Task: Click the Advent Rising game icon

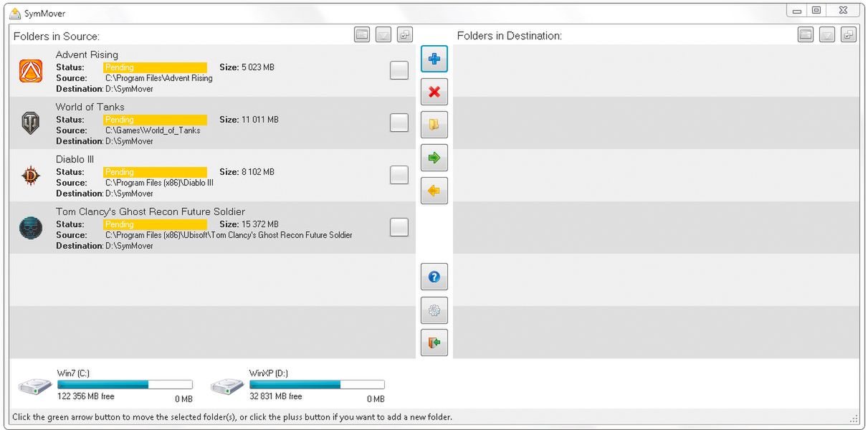Action: tap(31, 70)
